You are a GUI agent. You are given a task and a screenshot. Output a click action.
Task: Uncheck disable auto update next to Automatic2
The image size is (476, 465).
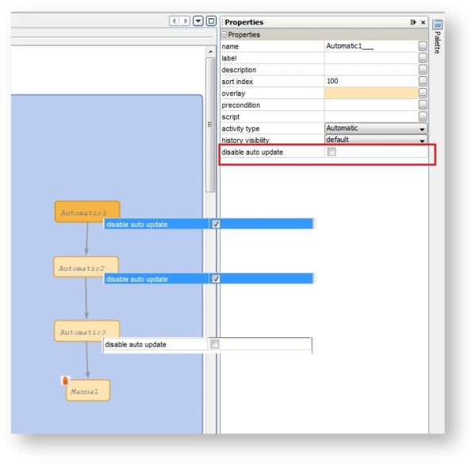[x=216, y=279]
